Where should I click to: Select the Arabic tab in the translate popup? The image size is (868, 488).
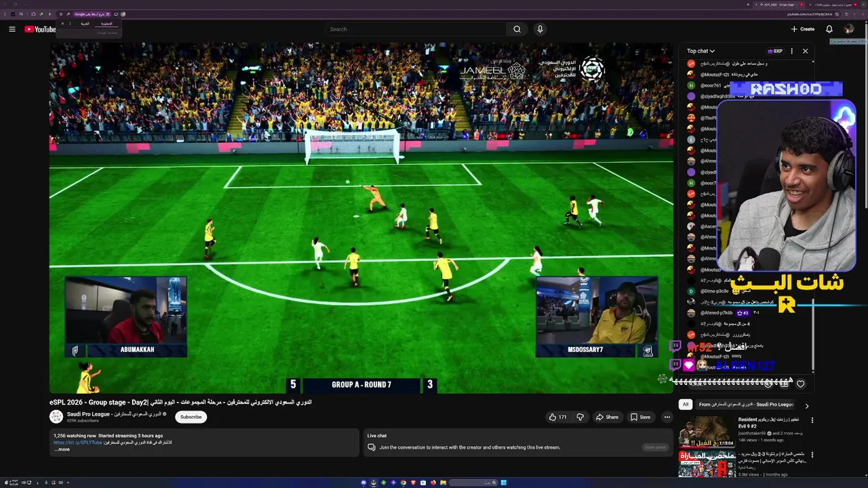click(85, 24)
